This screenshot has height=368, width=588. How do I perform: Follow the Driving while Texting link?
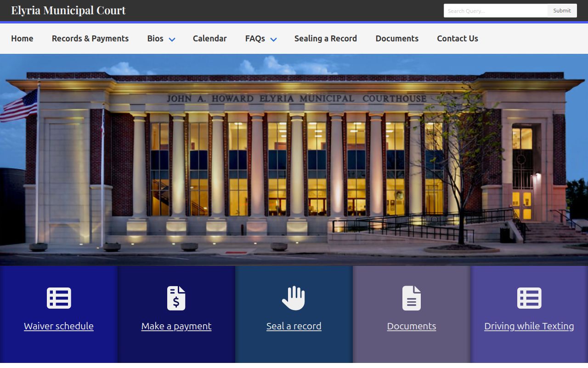[x=529, y=326]
